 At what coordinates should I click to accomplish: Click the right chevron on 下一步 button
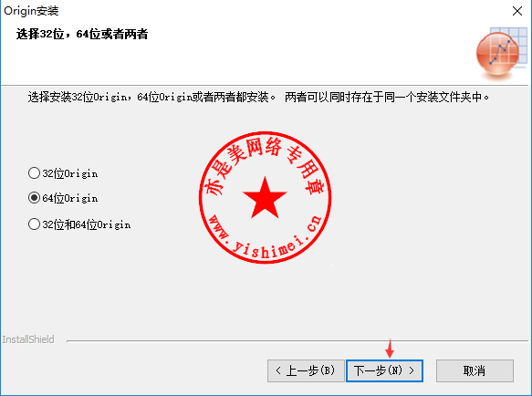(412, 370)
